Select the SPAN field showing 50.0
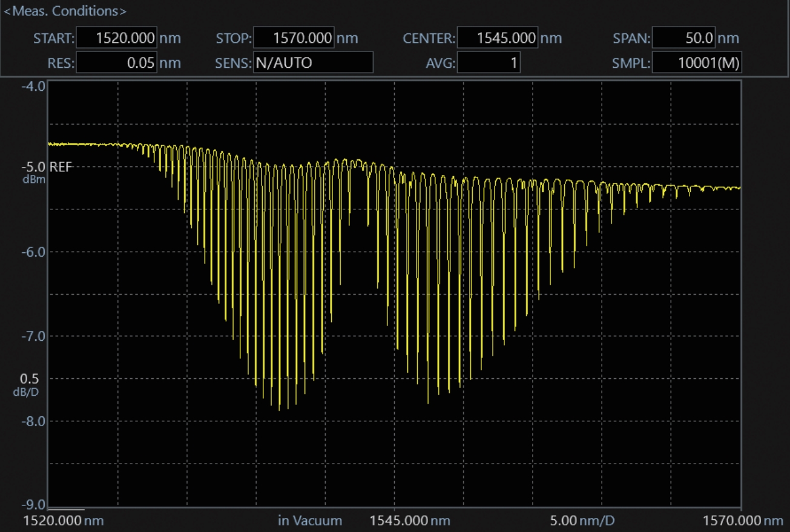The width and height of the screenshot is (790, 532). click(x=684, y=38)
